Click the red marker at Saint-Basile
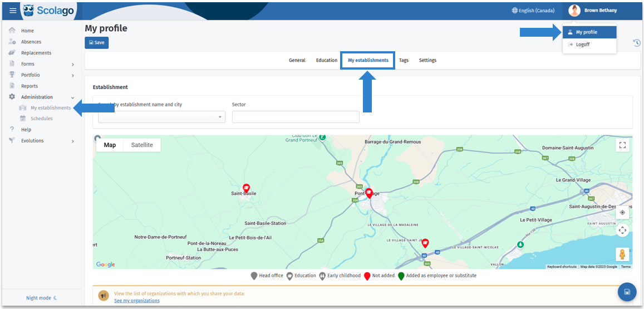This screenshot has height=309, width=644. pyautogui.click(x=246, y=188)
